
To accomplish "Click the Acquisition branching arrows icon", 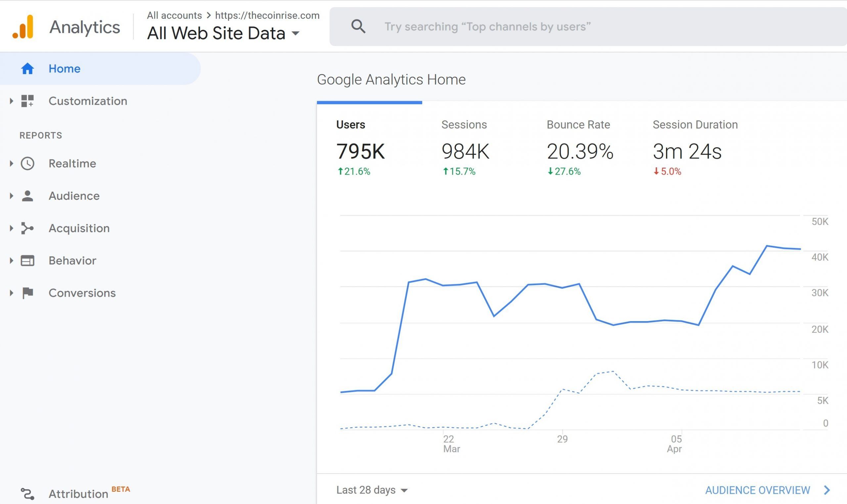I will coord(27,228).
